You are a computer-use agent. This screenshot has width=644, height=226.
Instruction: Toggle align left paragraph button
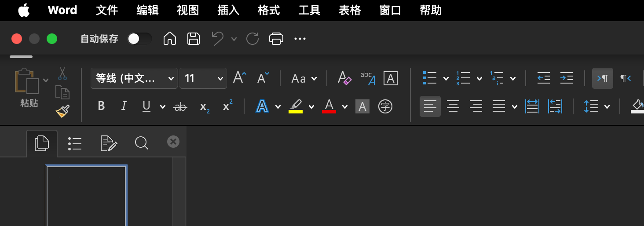(x=430, y=106)
